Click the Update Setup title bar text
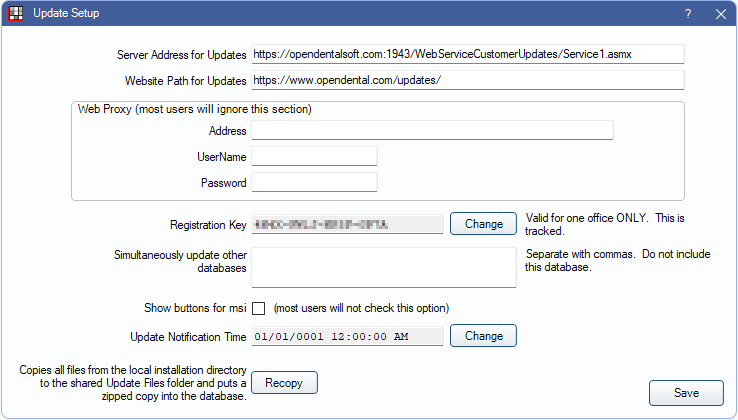738x420 pixels. [x=66, y=14]
